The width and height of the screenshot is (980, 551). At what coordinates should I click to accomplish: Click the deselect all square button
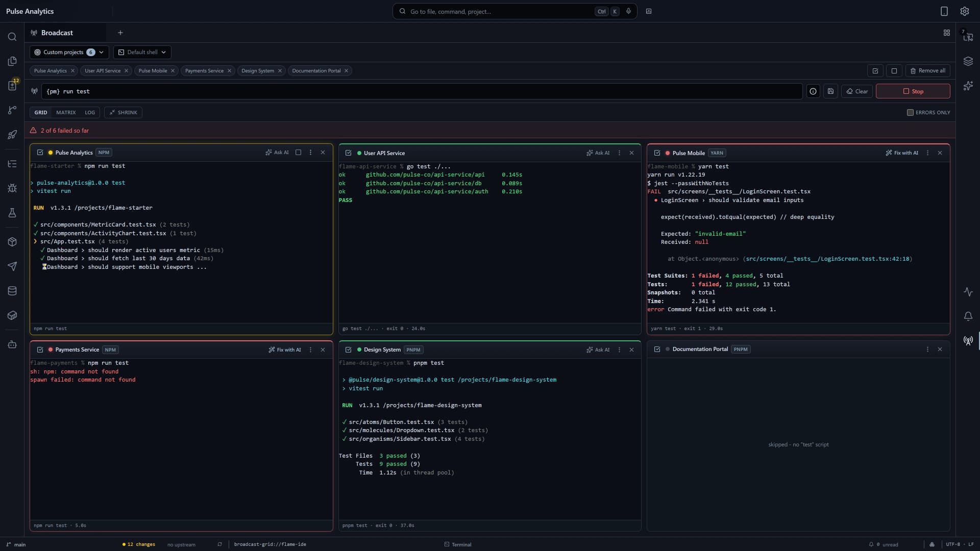point(894,71)
